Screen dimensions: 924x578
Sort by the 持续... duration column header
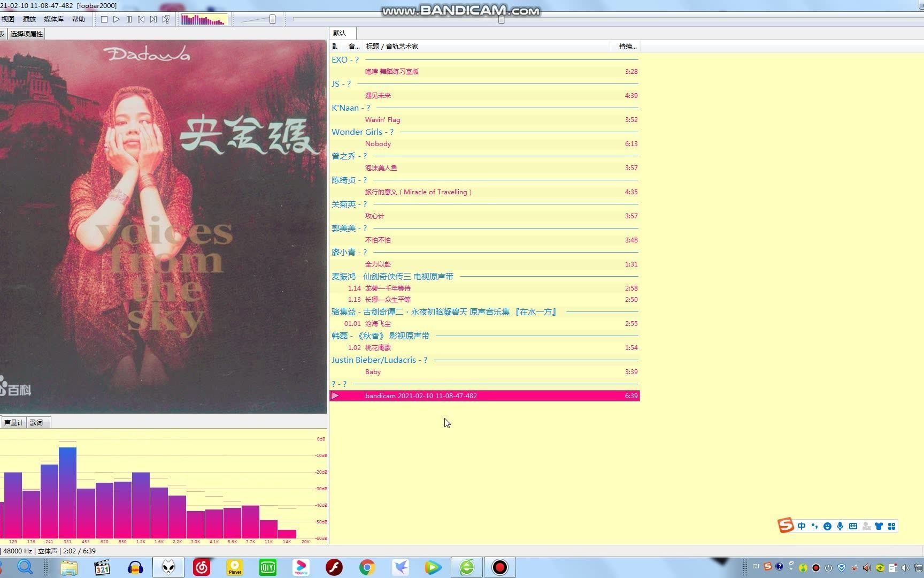pyautogui.click(x=627, y=47)
